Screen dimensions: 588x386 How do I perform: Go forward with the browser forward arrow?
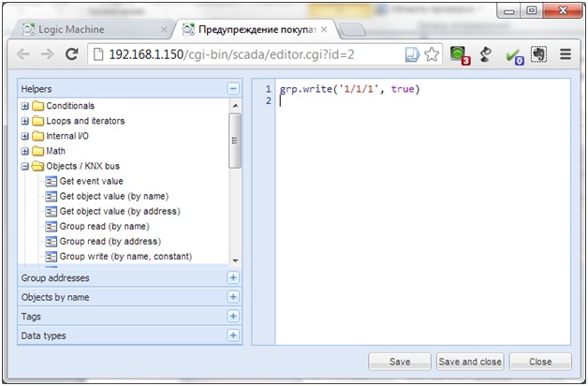47,54
